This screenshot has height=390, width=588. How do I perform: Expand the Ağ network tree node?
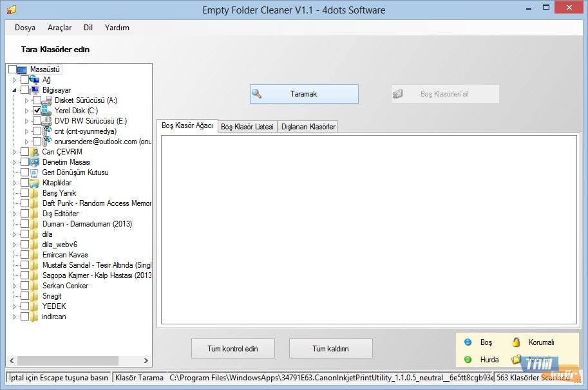pyautogui.click(x=15, y=80)
